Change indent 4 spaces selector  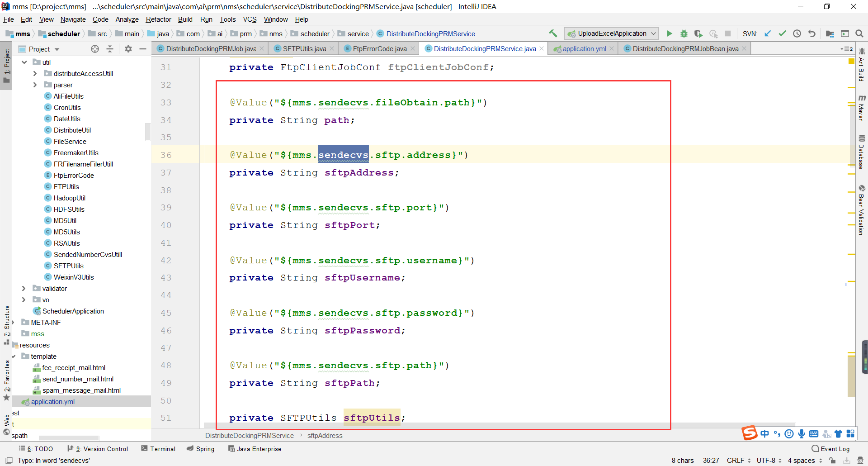805,461
